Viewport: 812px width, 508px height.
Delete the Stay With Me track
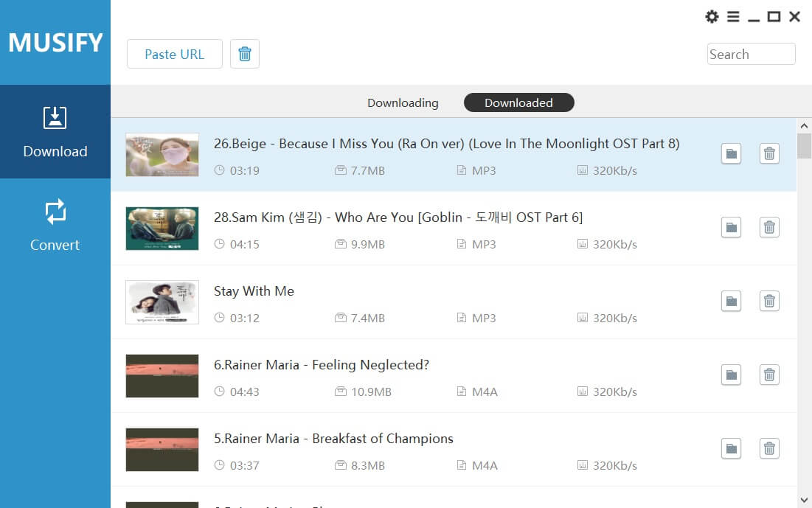[x=769, y=301]
